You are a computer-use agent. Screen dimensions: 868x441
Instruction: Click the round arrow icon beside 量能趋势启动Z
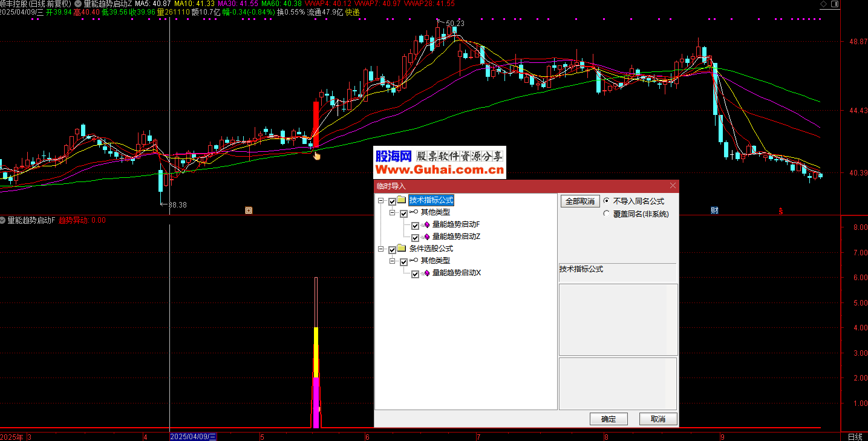click(x=78, y=4)
